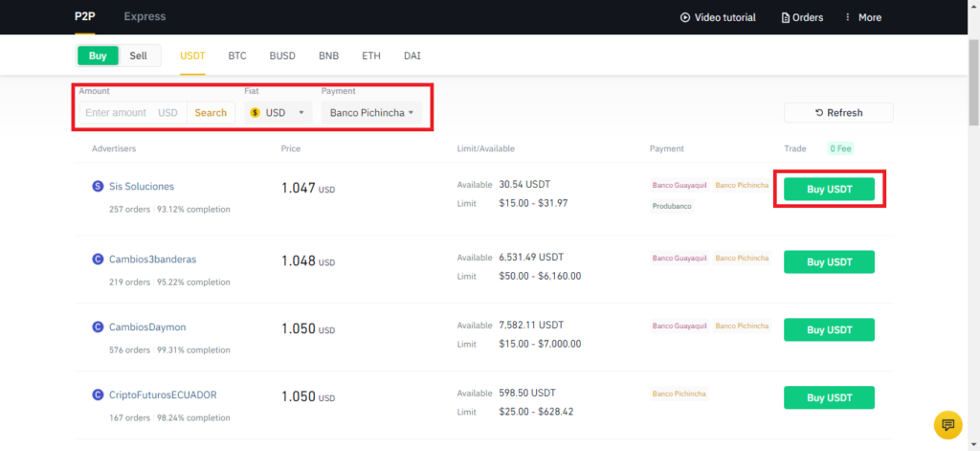Click the CriptoFuturosECUADOR avatar icon
Viewport: 980px width, 451px height.
(x=97, y=395)
